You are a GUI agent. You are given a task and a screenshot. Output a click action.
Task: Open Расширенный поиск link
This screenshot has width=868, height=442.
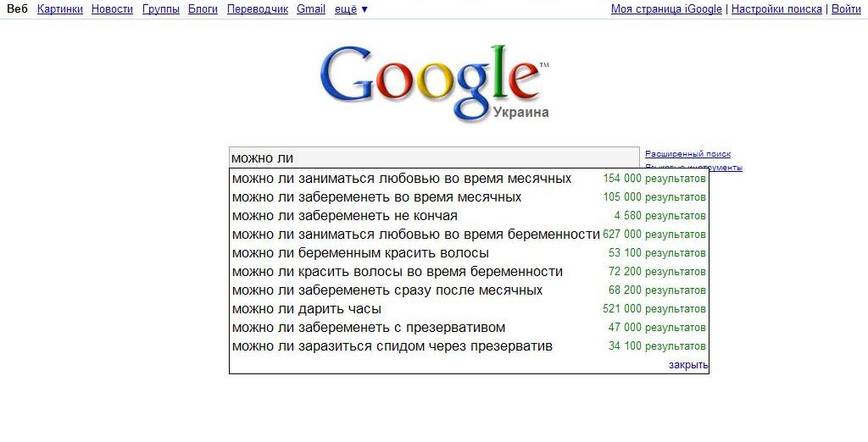tap(687, 154)
